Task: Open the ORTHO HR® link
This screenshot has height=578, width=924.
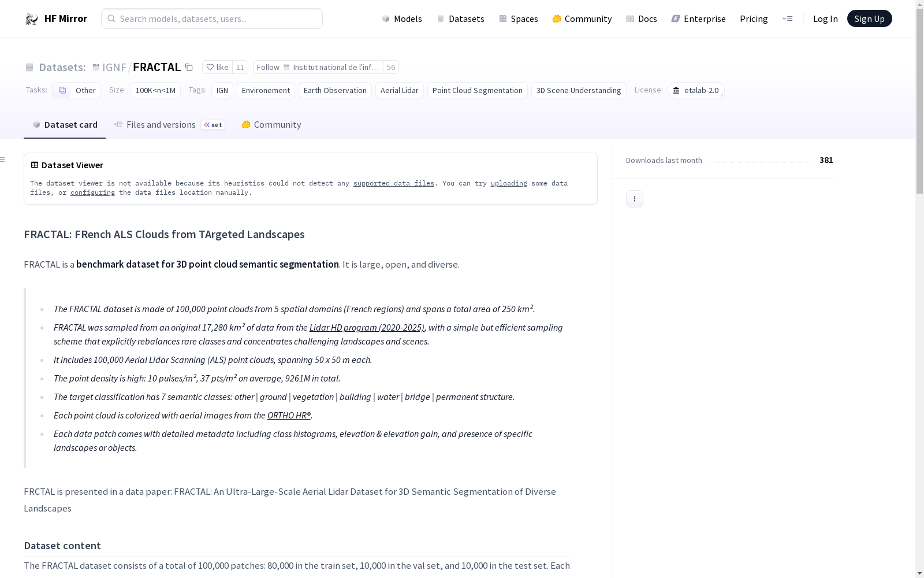Action: [x=289, y=415]
